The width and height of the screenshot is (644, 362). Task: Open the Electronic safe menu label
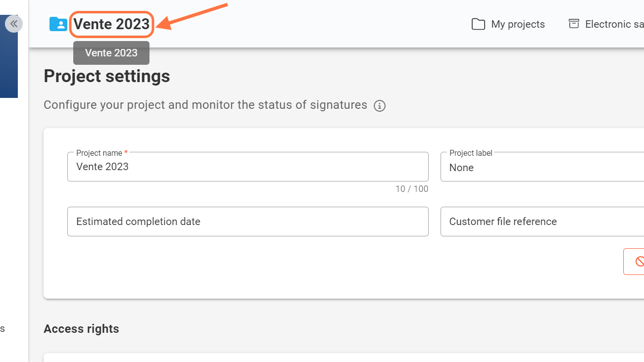[x=614, y=24]
